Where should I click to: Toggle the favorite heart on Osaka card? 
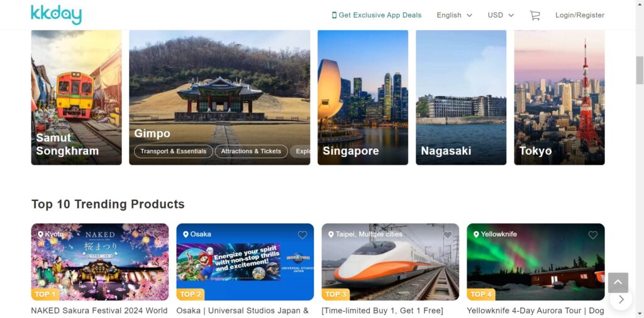(x=303, y=235)
